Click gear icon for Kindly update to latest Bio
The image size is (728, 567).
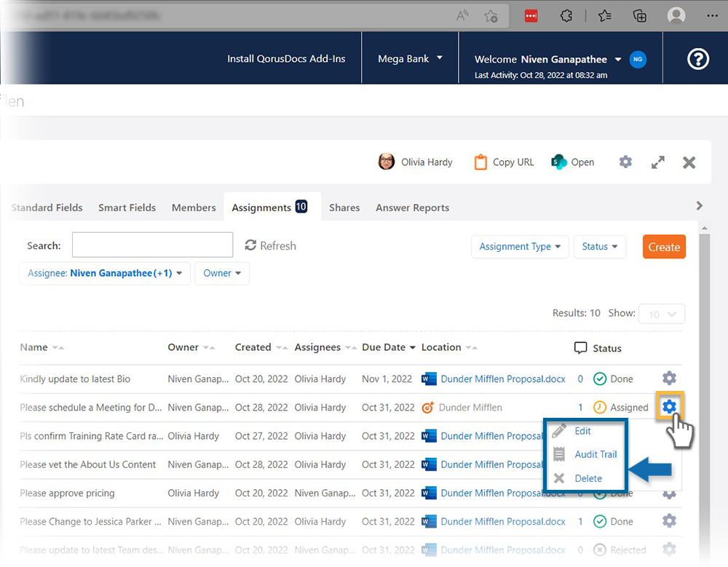[669, 378]
